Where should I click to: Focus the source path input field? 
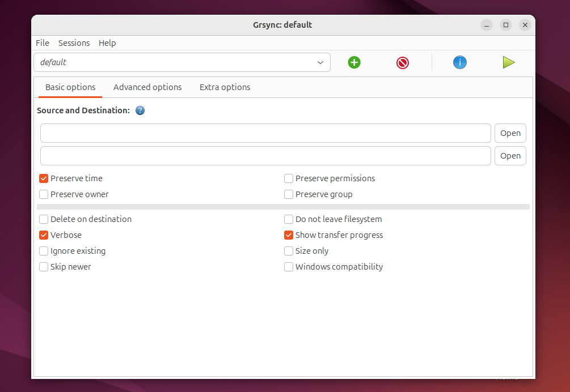point(266,133)
